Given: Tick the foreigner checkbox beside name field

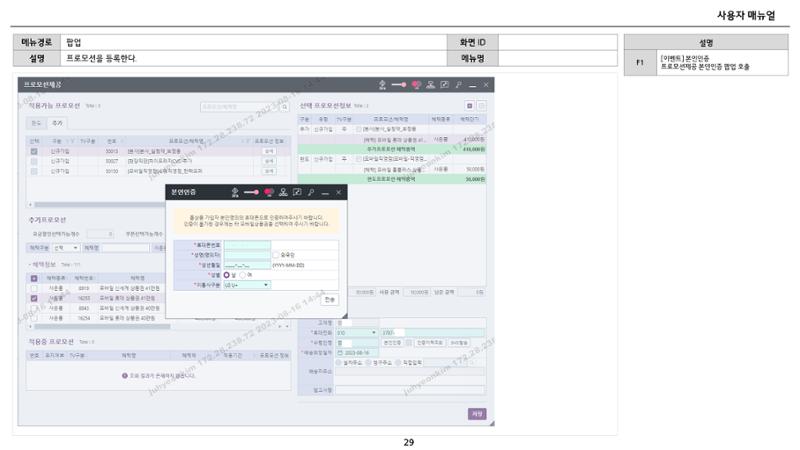Looking at the screenshot, I should (276, 255).
